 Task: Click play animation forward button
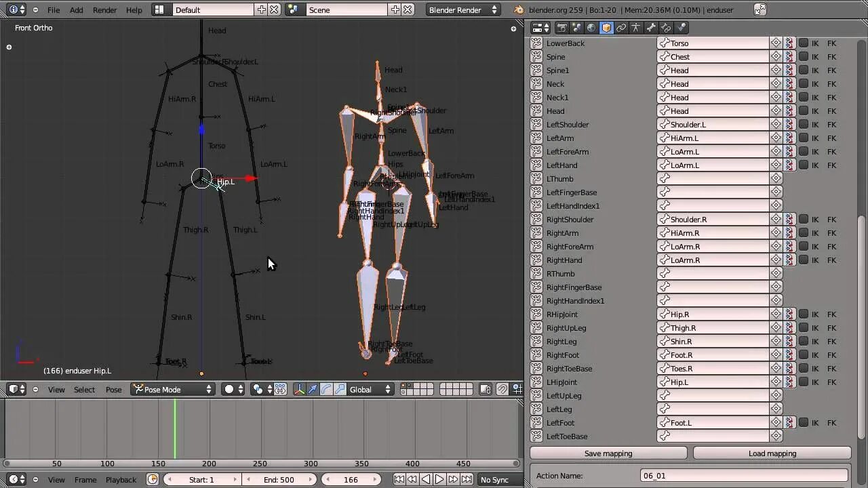pos(439,479)
